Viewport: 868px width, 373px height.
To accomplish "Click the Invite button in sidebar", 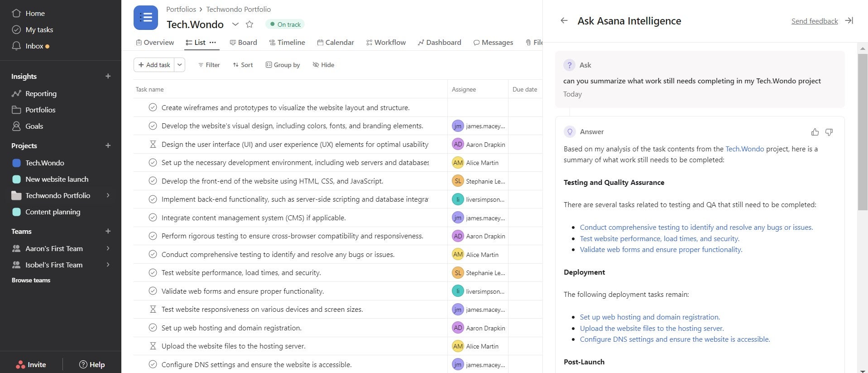I will point(31,364).
